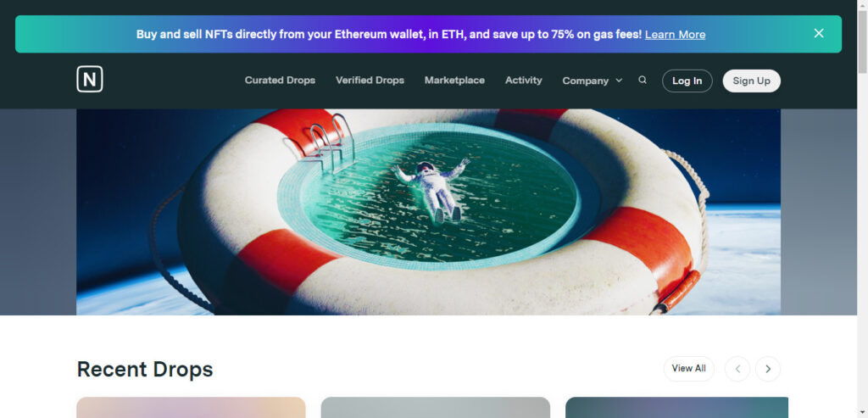The height and width of the screenshot is (418, 868).
Task: Open the Activity page
Action: pos(524,81)
